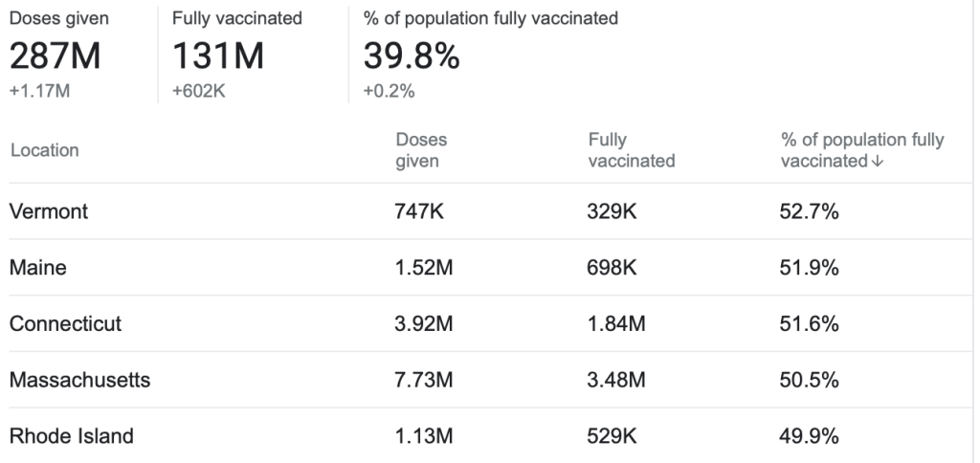Sort by Fully vaccinated column header
The width and height of the screenshot is (980, 463).
pos(632,150)
